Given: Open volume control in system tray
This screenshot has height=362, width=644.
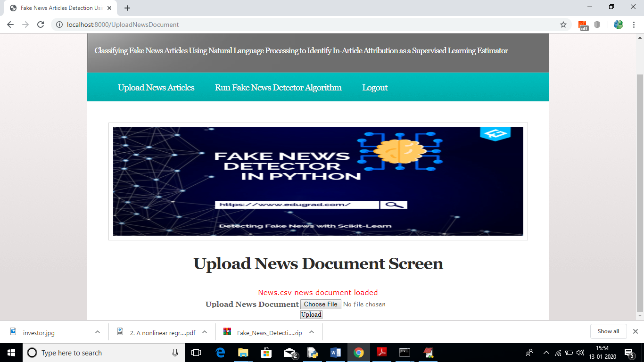Looking at the screenshot, I should tap(580, 353).
